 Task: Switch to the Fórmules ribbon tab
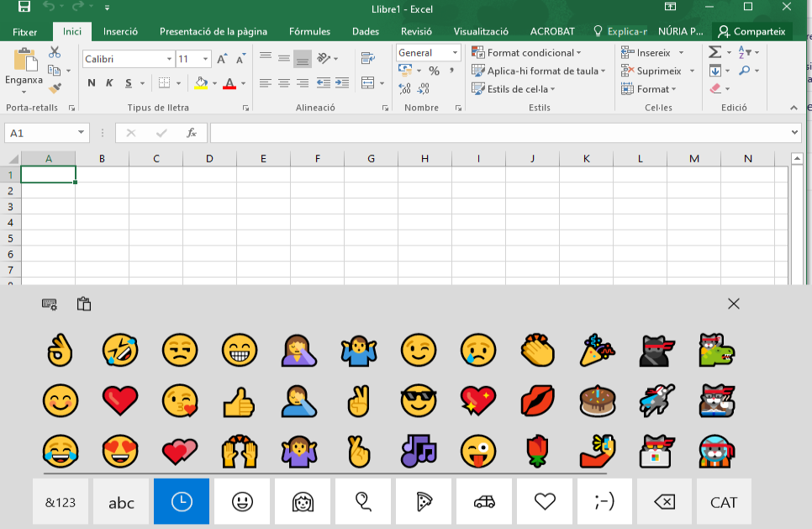click(x=309, y=32)
